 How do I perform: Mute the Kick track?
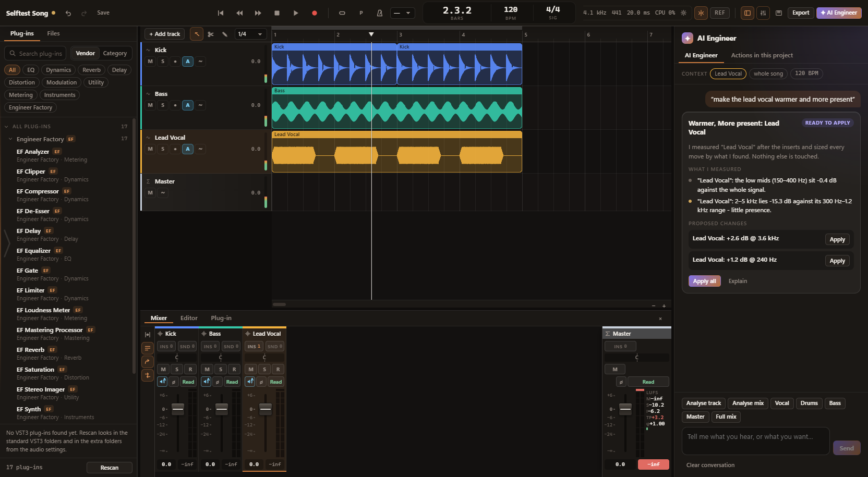point(150,62)
